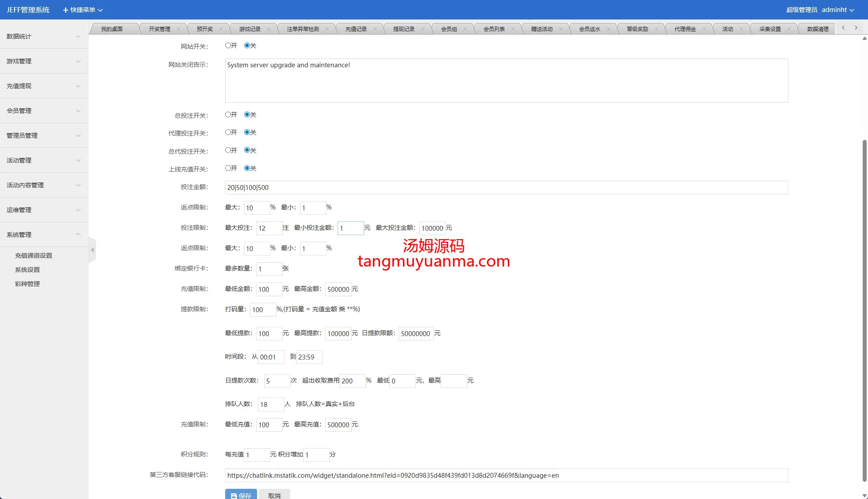868x499 pixels.
Task: Click the sidebar collapse arrow handle
Action: click(92, 250)
